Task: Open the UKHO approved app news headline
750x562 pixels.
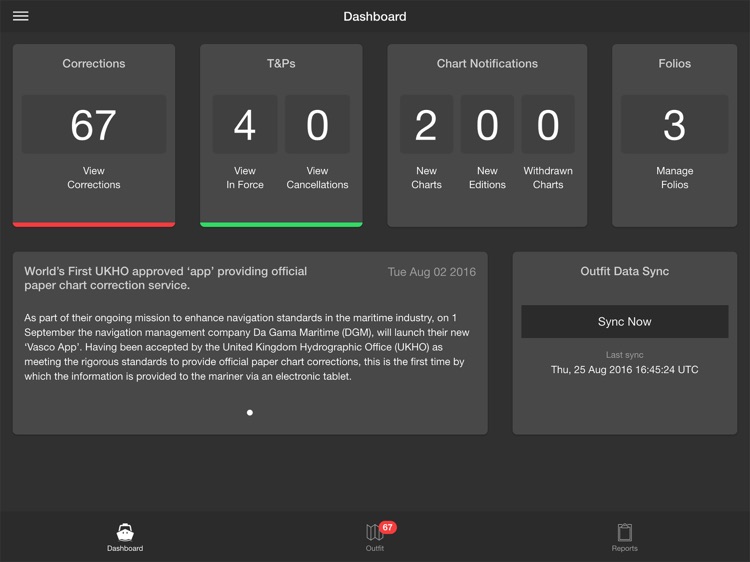Action: [166, 278]
